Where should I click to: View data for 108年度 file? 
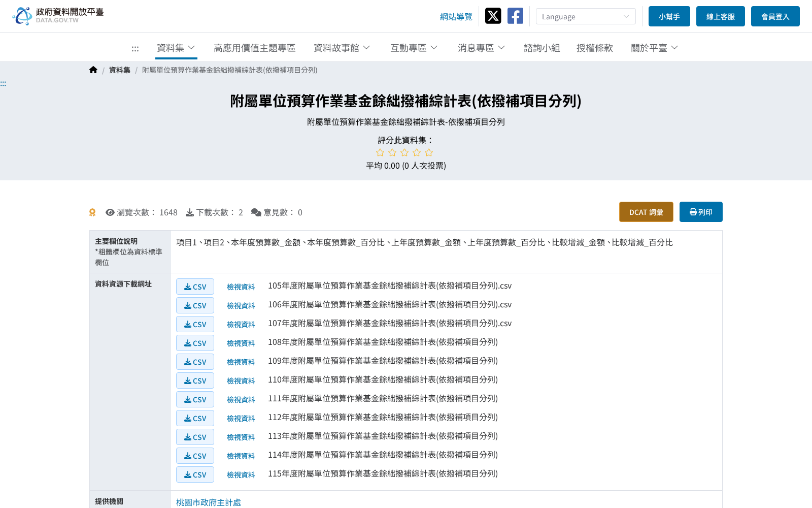click(x=241, y=343)
